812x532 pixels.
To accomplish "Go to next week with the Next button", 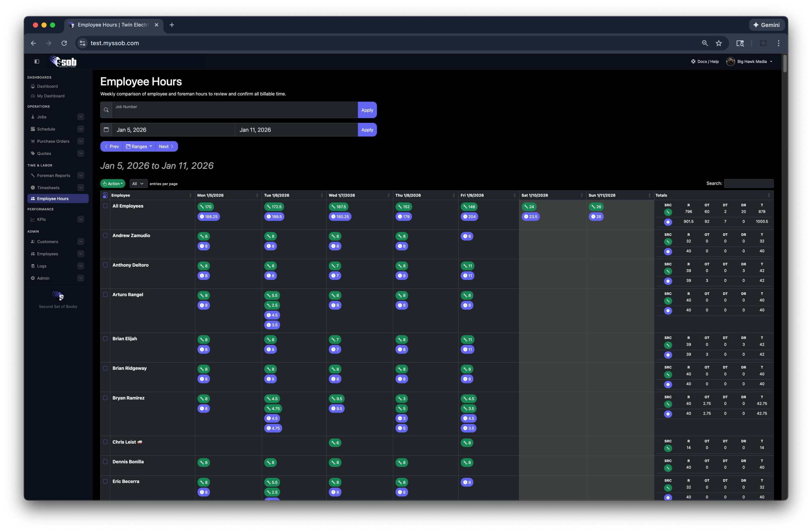I will pyautogui.click(x=166, y=146).
